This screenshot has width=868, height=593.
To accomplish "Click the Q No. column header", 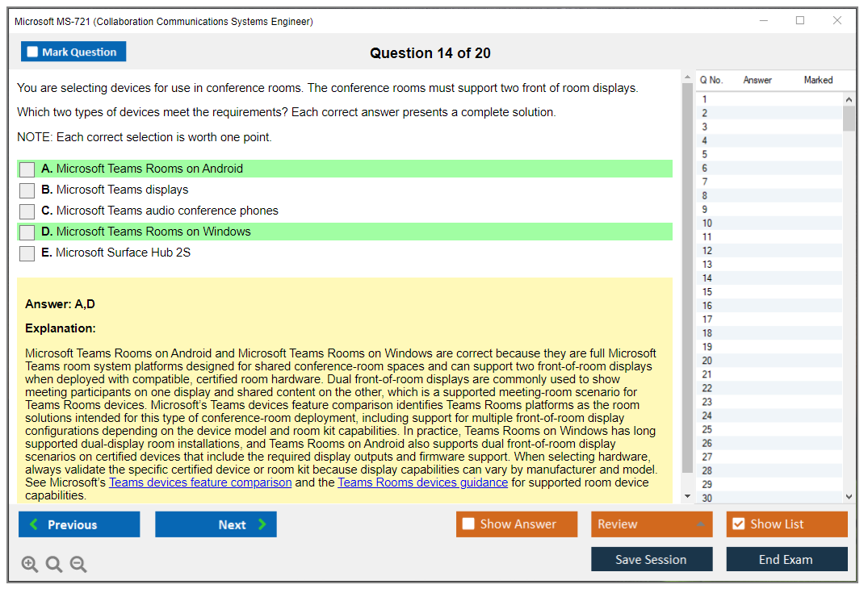I will click(x=711, y=80).
